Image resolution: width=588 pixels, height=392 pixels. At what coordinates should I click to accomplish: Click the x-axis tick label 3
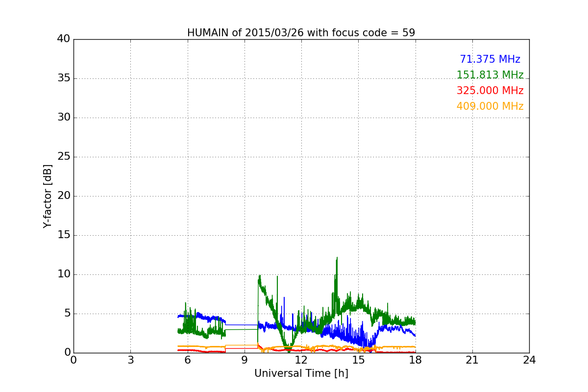[x=130, y=360]
